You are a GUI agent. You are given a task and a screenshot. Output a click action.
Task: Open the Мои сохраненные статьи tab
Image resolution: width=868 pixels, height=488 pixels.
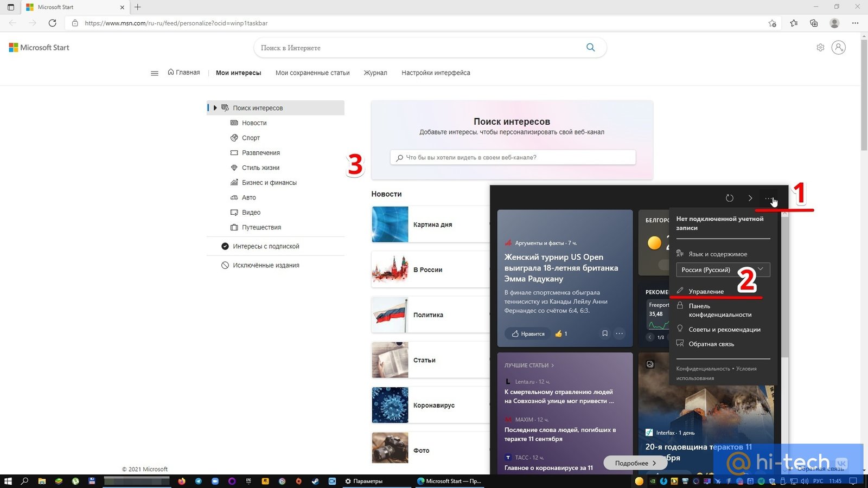[x=312, y=73]
